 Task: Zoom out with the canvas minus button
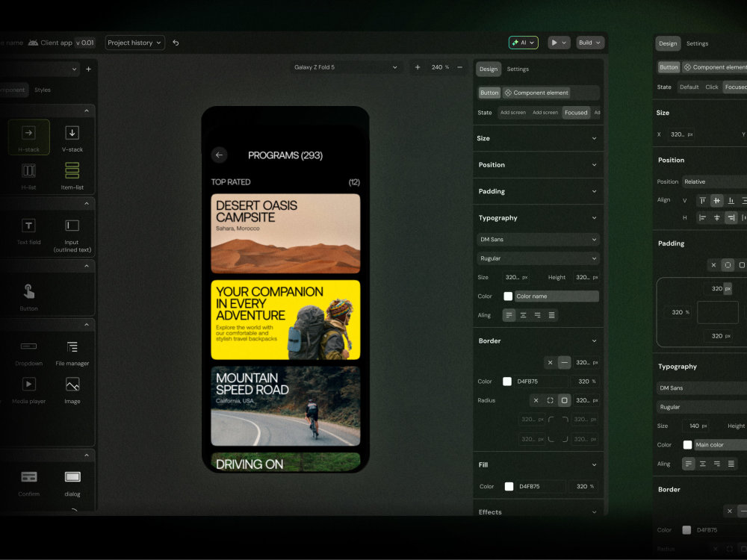point(459,67)
